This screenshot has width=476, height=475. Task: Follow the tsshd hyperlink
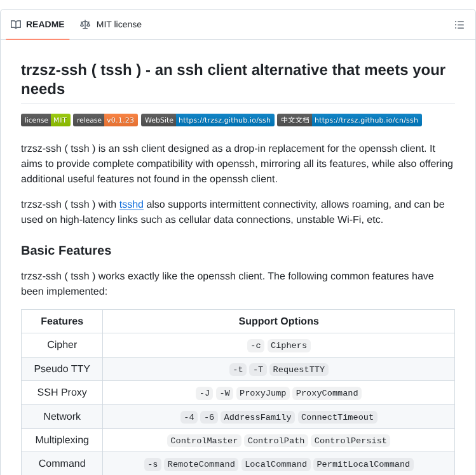pos(132,204)
